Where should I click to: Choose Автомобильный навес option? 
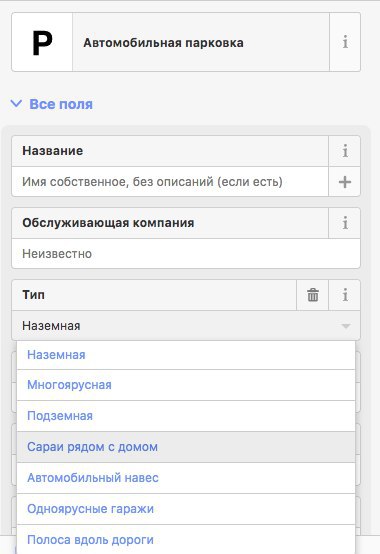186,478
